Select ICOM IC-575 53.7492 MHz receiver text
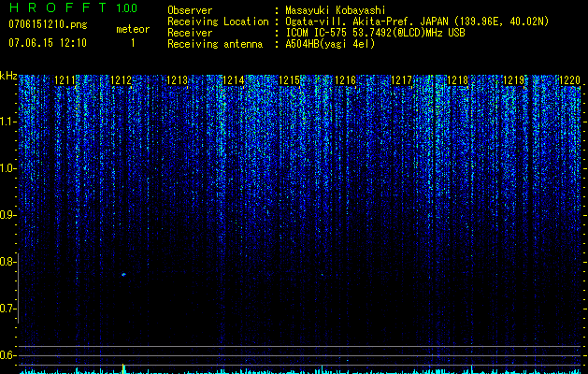Screen dimensions: 588x374 tap(375, 33)
